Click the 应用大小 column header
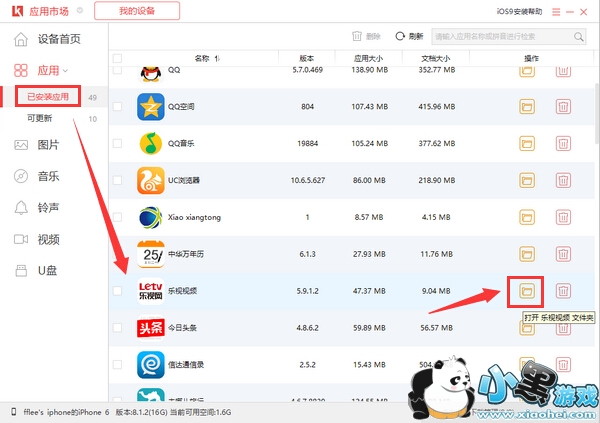Viewport: 600px width, 423px height. (x=368, y=58)
